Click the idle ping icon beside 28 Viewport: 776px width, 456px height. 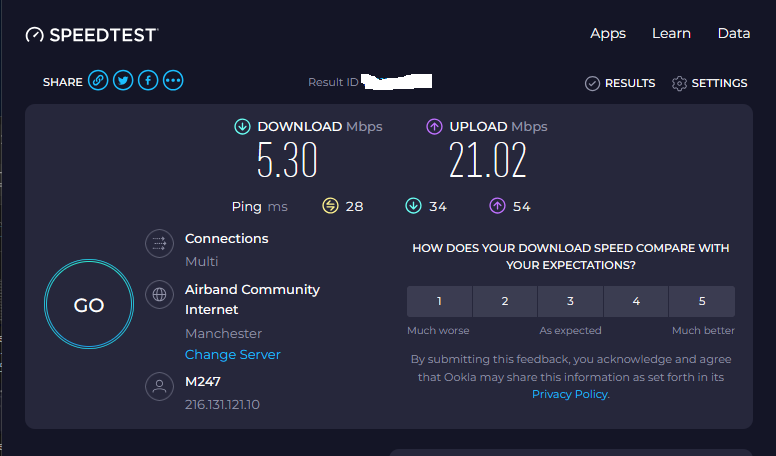[330, 205]
